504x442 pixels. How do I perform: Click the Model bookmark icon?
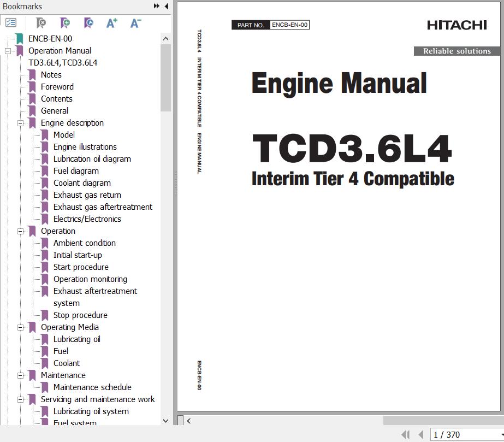click(x=45, y=135)
